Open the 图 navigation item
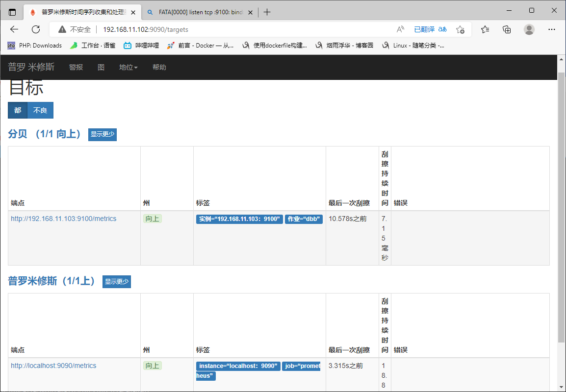 pyautogui.click(x=101, y=67)
